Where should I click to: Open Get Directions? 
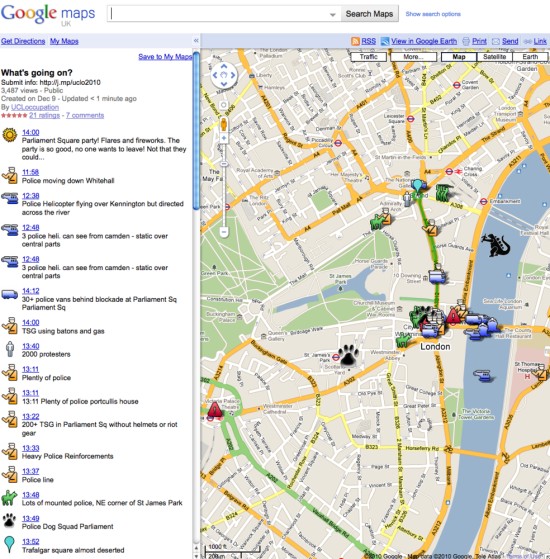pos(23,41)
